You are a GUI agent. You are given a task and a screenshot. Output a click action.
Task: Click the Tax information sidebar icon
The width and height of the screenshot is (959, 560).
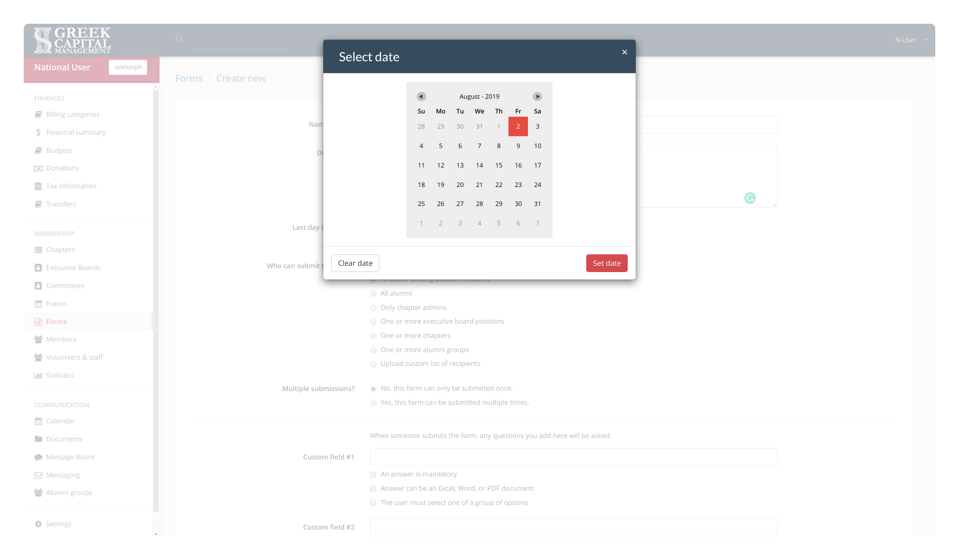(x=38, y=186)
